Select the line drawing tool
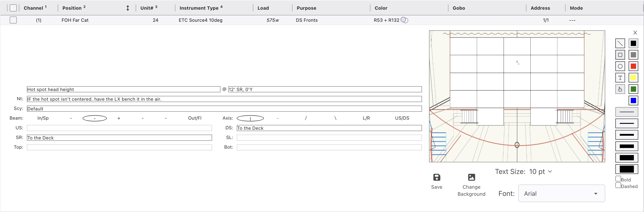Viewport: 644px width, 212px height. click(x=620, y=44)
